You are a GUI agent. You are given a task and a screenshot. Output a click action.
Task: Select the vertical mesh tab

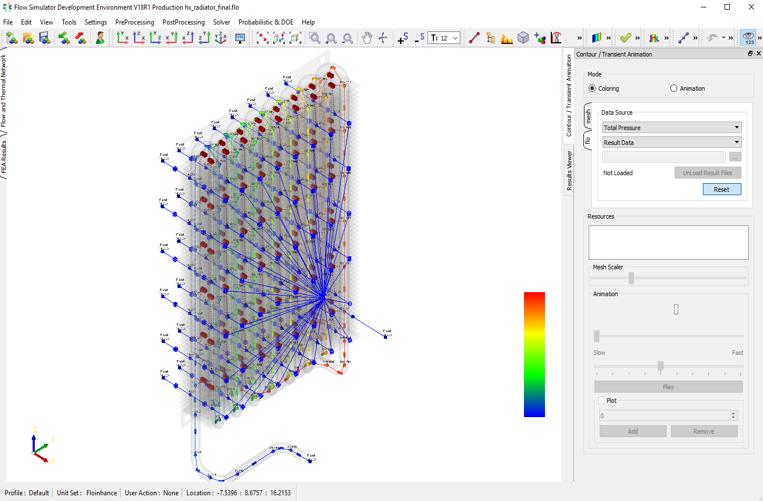coord(588,116)
